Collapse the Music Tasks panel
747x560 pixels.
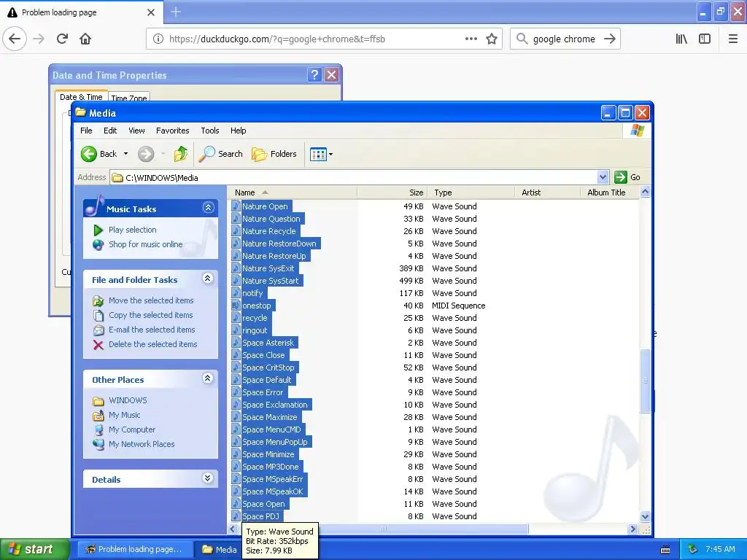208,208
